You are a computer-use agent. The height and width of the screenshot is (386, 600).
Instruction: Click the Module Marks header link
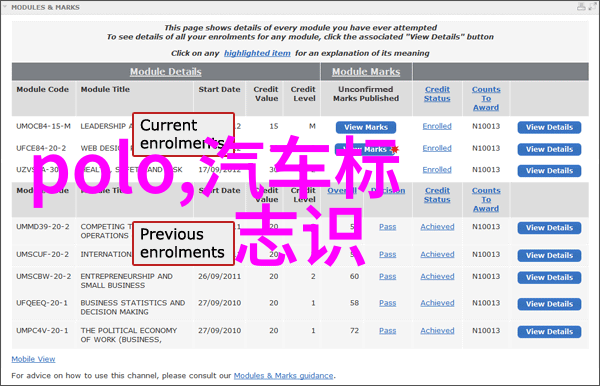(x=366, y=72)
